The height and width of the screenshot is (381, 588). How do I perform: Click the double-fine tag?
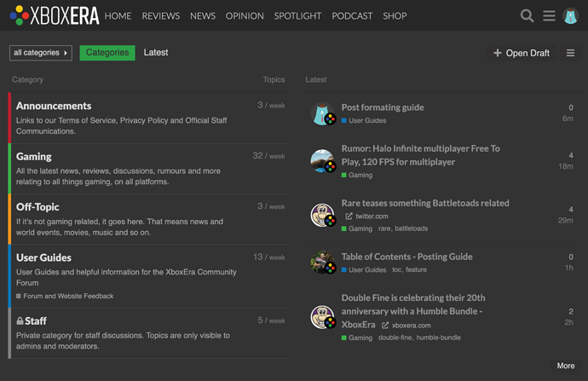(x=395, y=338)
